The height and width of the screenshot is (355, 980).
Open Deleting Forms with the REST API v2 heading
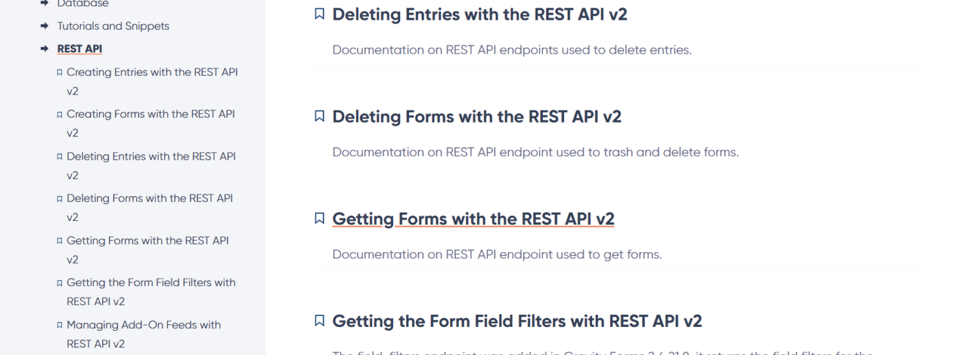477,116
